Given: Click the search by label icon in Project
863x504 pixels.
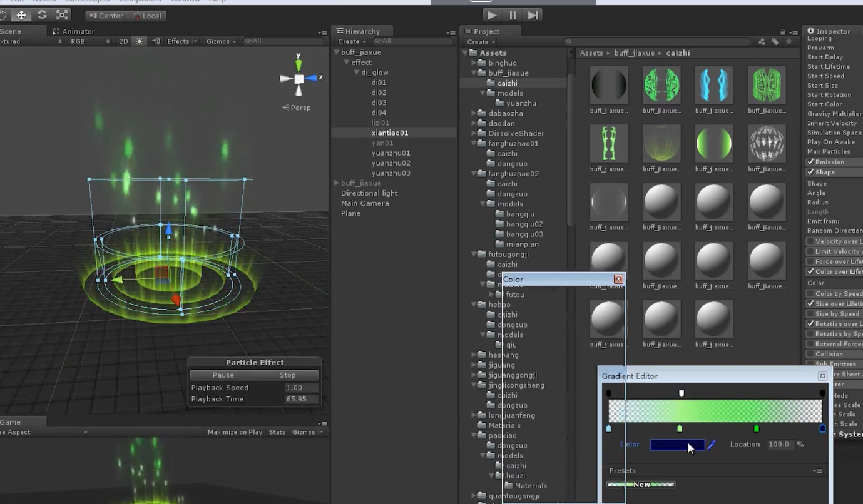Looking at the screenshot, I should [775, 42].
